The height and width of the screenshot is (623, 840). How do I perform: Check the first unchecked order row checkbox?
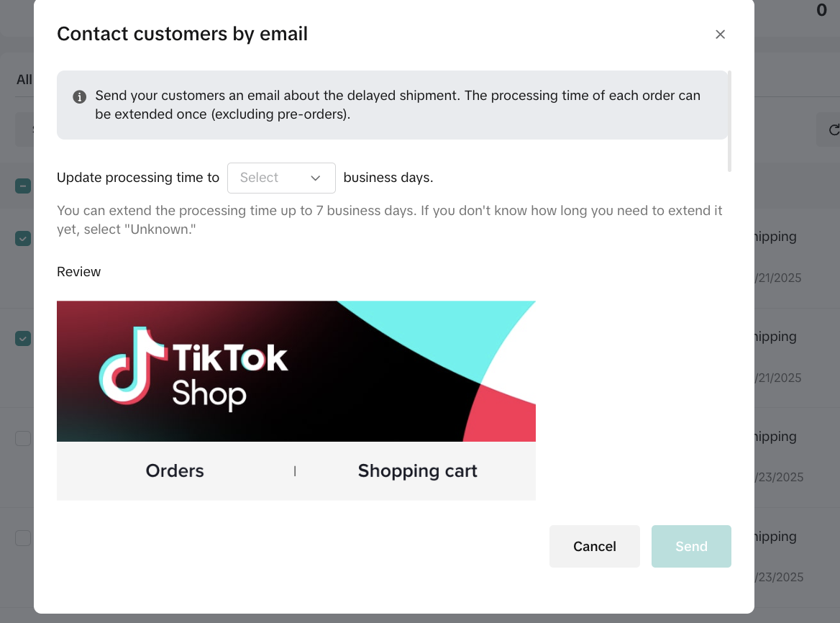click(x=23, y=438)
